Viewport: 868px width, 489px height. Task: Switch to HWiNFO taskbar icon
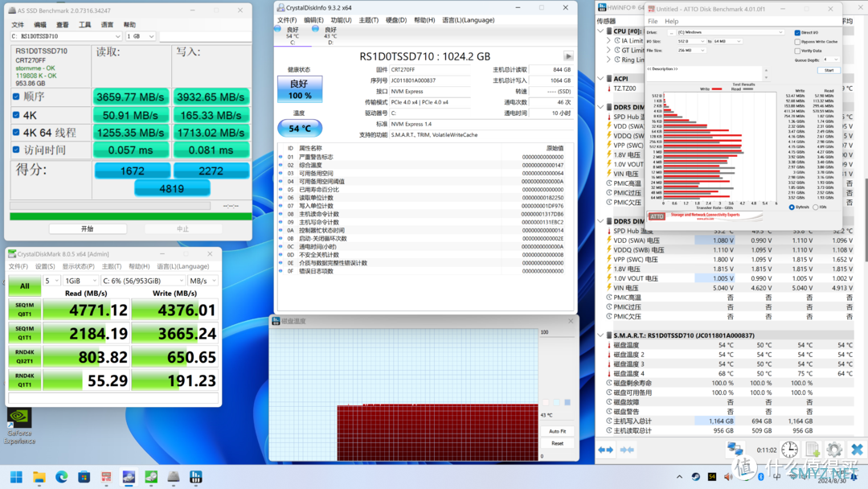[x=195, y=477]
